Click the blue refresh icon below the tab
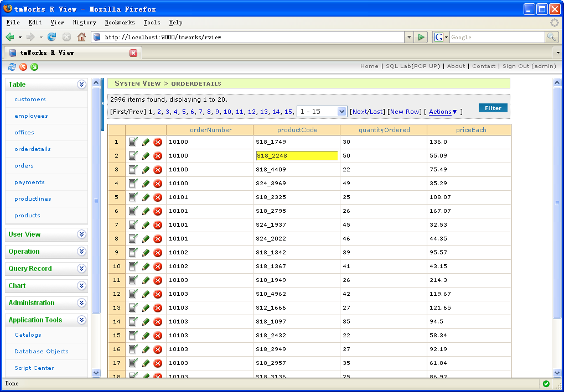564x392 pixels. point(12,66)
